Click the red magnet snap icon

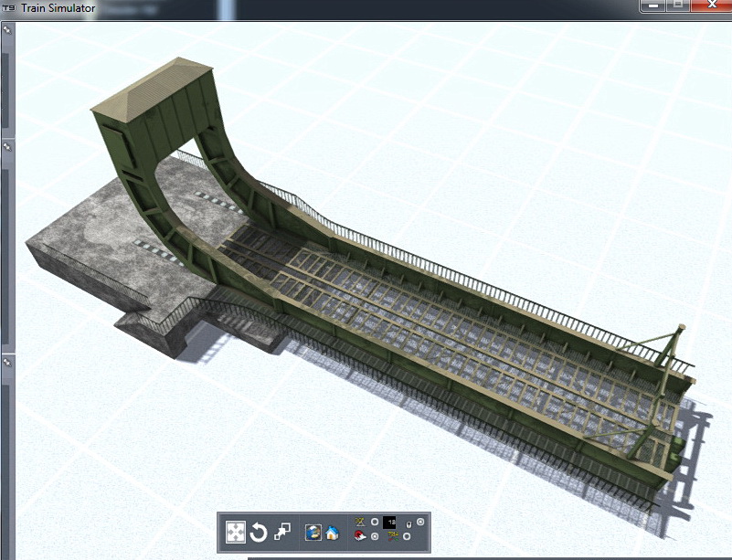(x=360, y=536)
